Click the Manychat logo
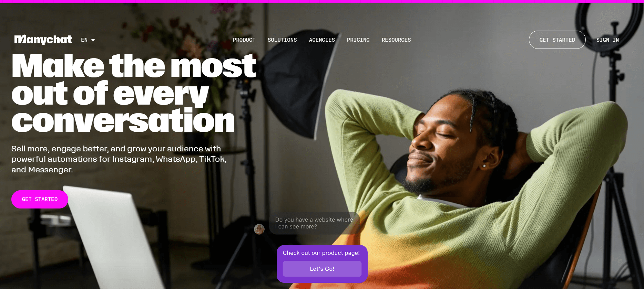Image resolution: width=644 pixels, height=289 pixels. pos(43,40)
